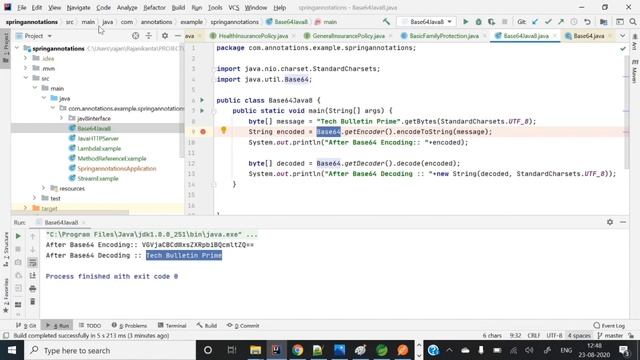Open Git history clock icon
The height and width of the screenshot is (360, 640).
click(x=574, y=22)
